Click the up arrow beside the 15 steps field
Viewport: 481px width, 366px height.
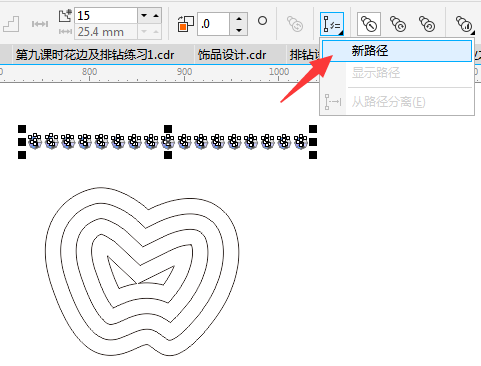156,16
